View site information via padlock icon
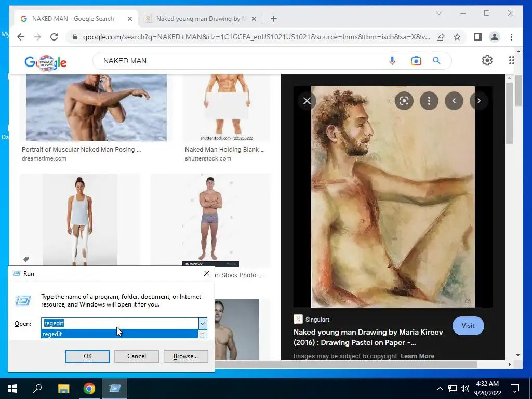Screen dimensions: 532x399 point(75,37)
